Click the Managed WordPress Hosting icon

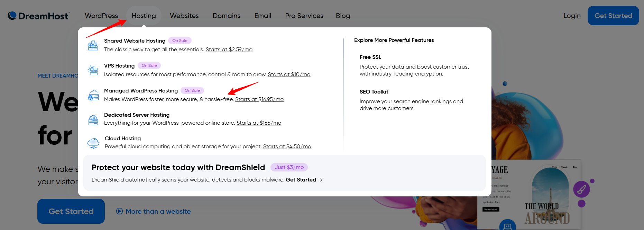pos(93,95)
